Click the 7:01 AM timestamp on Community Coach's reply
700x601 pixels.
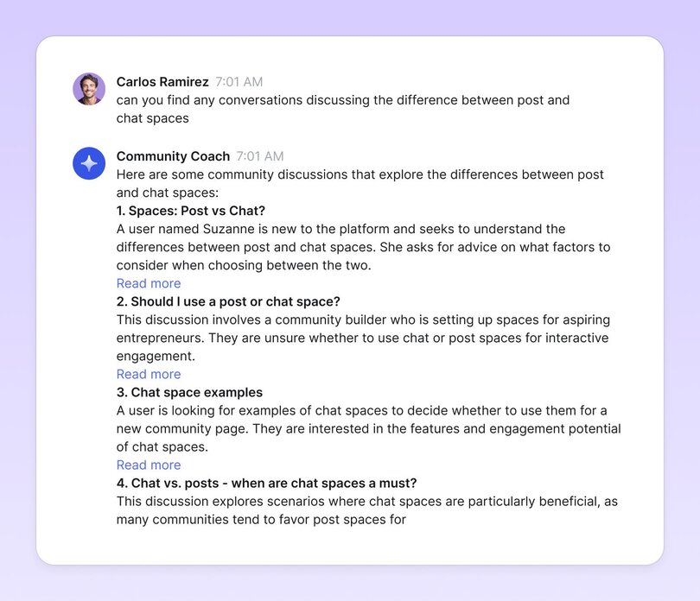[x=258, y=156]
